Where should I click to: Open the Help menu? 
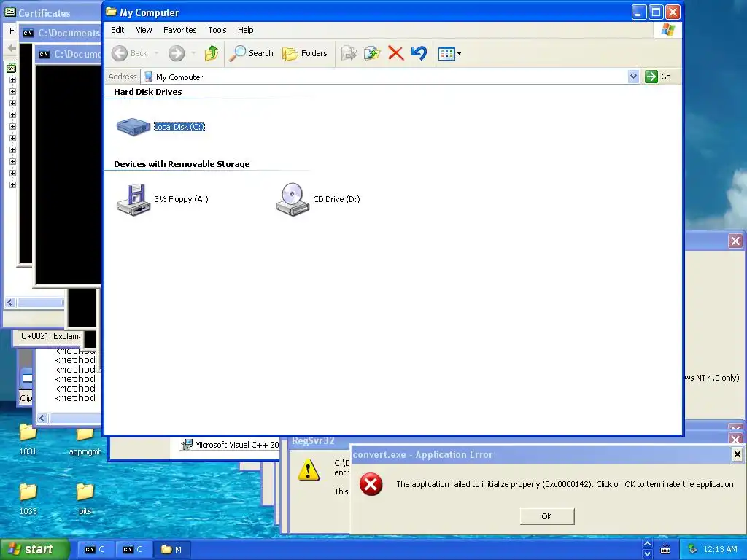pyautogui.click(x=245, y=30)
